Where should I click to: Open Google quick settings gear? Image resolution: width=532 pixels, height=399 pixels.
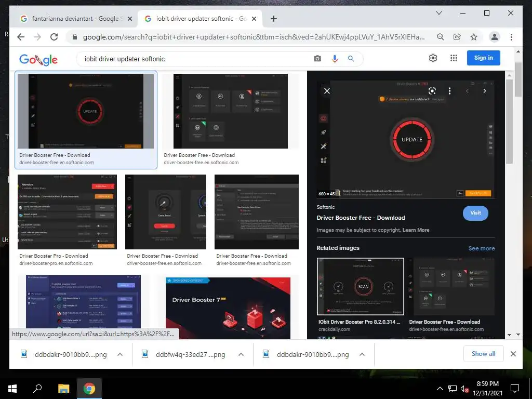coord(433,58)
